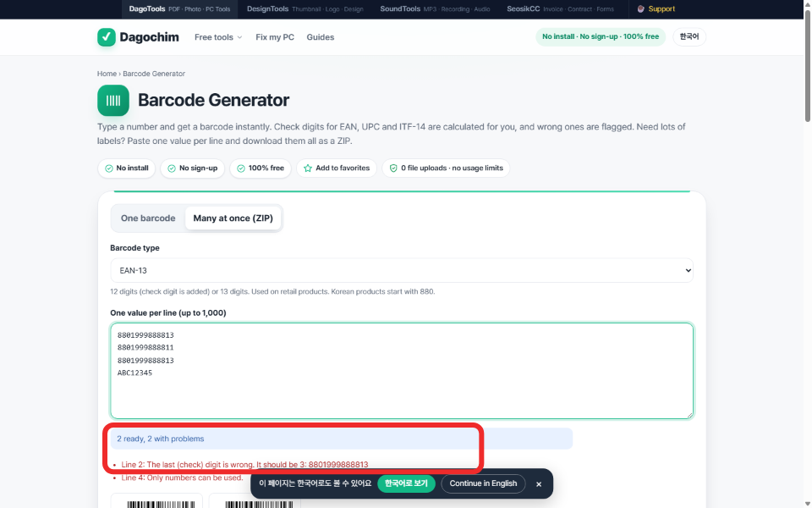Click the 한국어로 보기 button

(406, 483)
